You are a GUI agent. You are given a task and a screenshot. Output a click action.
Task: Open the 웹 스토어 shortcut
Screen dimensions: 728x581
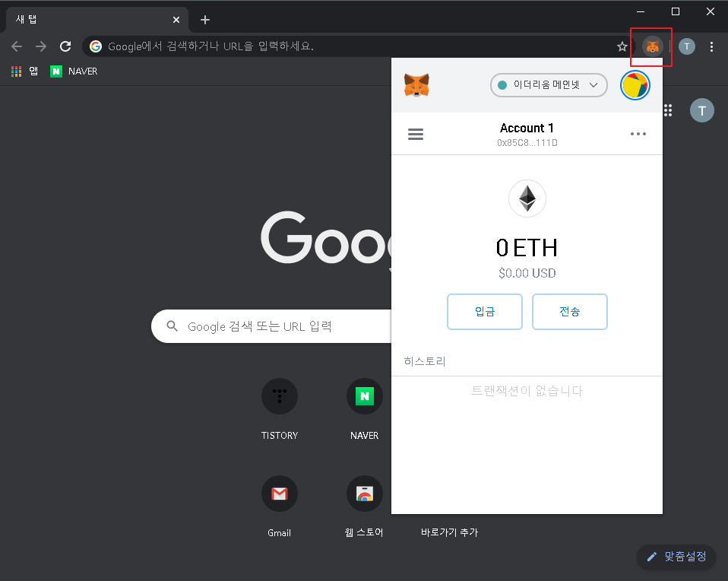tap(365, 506)
